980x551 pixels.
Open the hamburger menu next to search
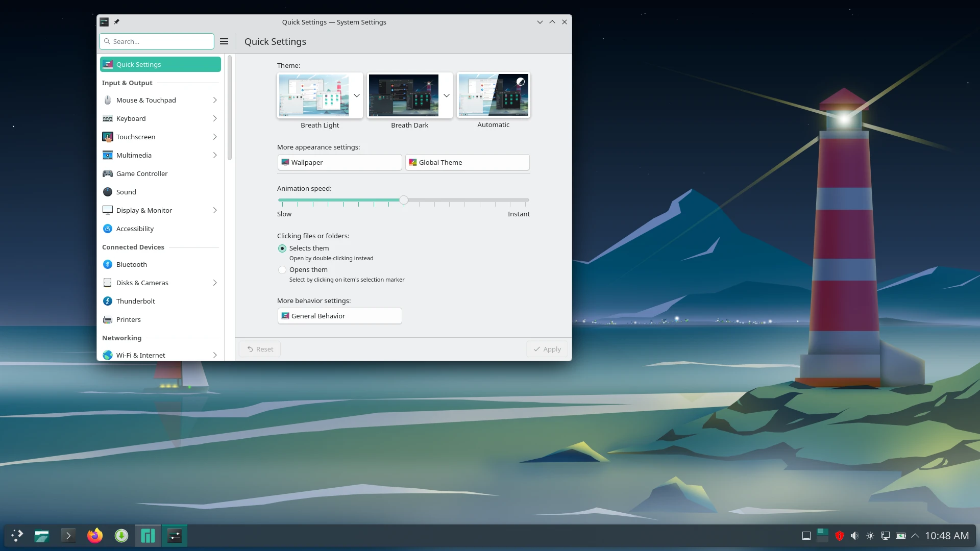point(224,41)
